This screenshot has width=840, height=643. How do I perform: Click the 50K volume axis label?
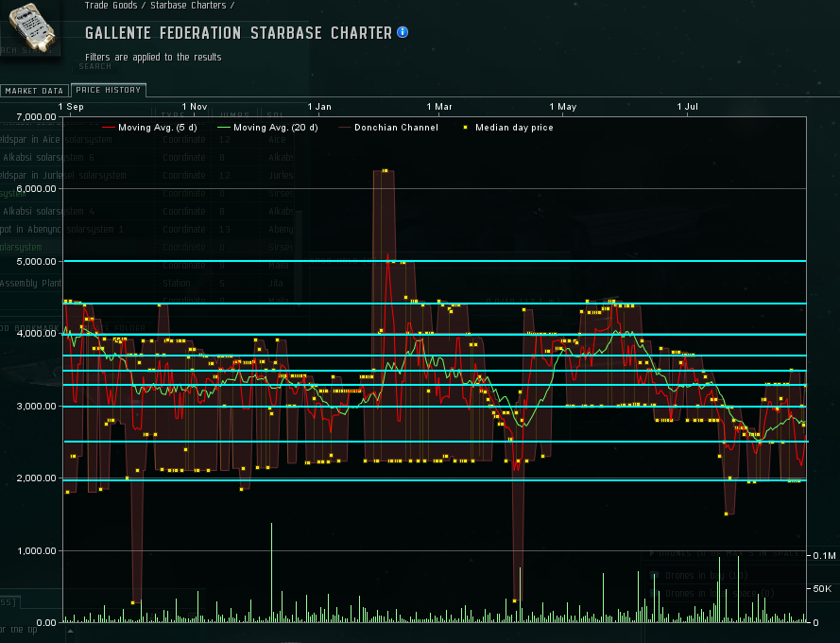coord(822,589)
